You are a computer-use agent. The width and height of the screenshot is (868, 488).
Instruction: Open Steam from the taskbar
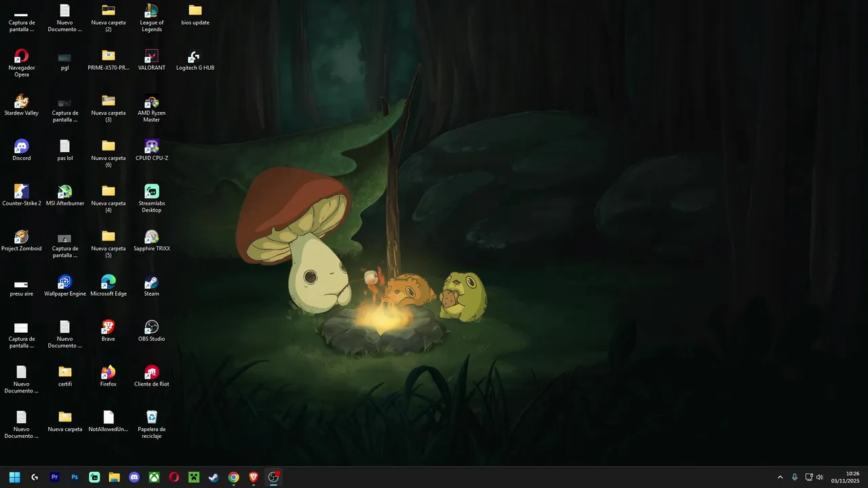pos(214,477)
